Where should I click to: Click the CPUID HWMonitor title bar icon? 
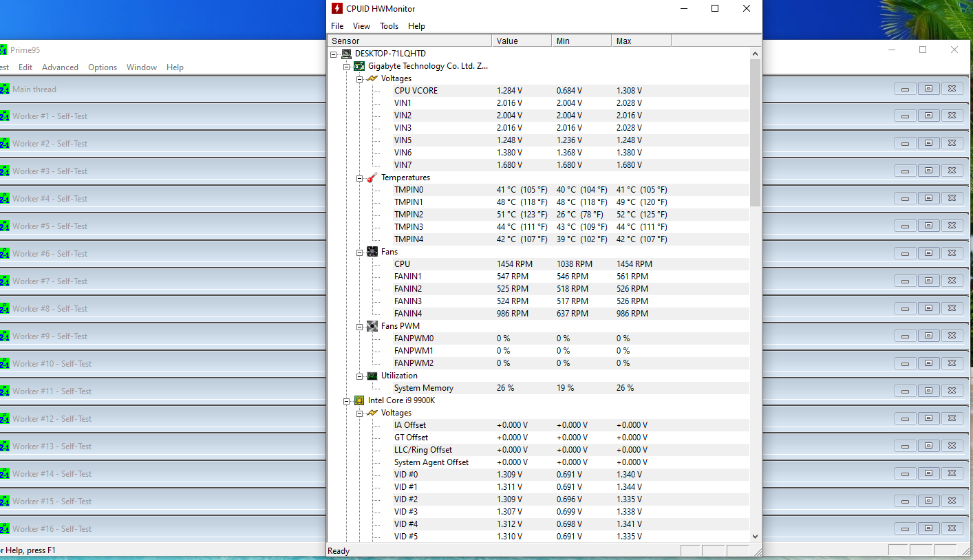[x=336, y=9]
